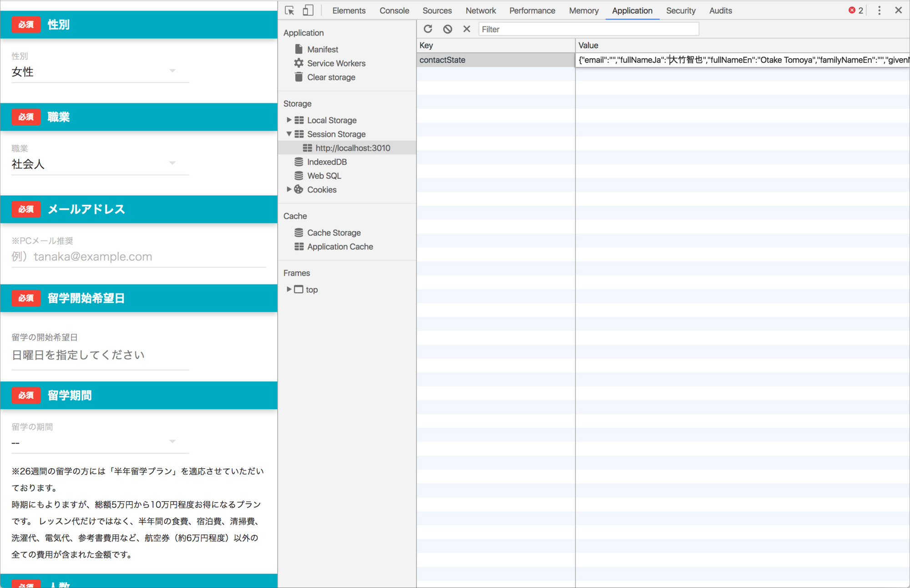Switch to the Memory tab
The image size is (910, 588).
pos(584,10)
